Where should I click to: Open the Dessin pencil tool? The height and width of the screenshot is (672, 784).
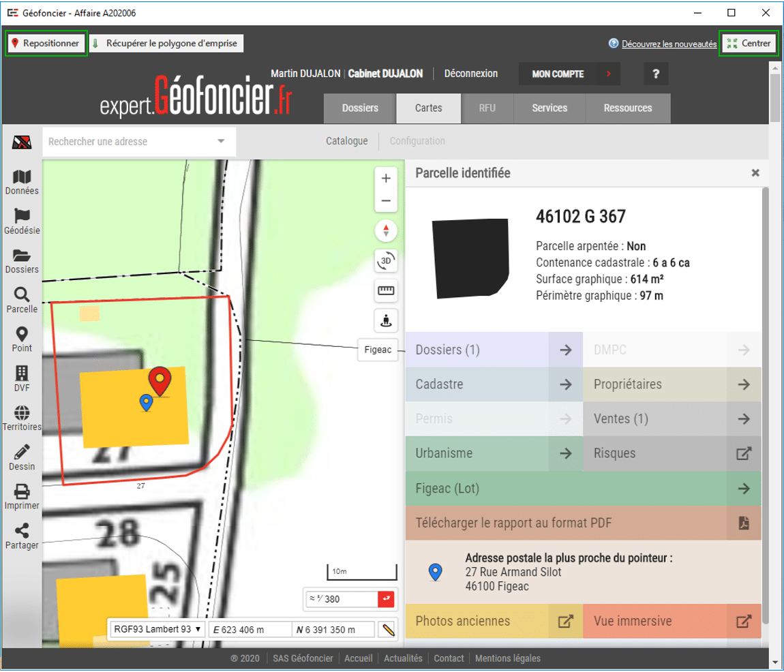22,457
